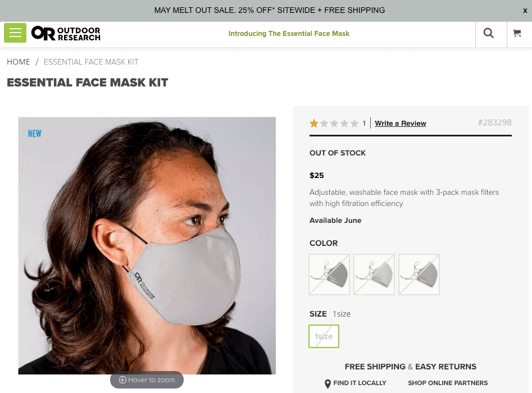
Task: Click the main face mask product image
Action: click(x=147, y=245)
